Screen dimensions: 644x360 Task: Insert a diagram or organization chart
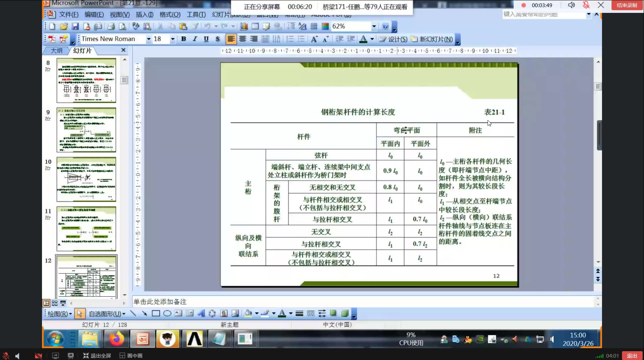coord(212,314)
